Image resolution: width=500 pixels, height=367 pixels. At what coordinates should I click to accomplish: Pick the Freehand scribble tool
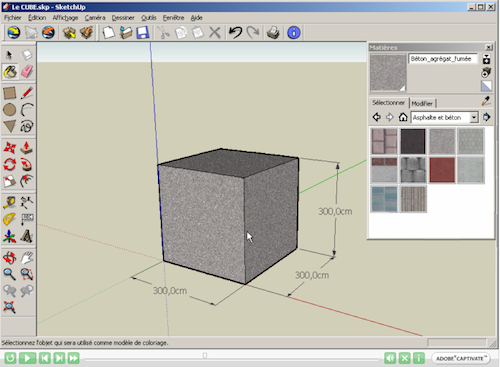27,126
